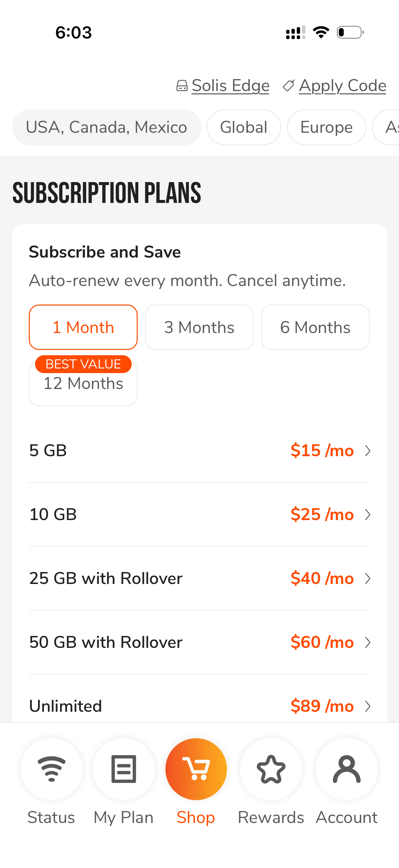Tap the orange Shop cart icon
This screenshot has height=868, width=399.
click(x=196, y=769)
